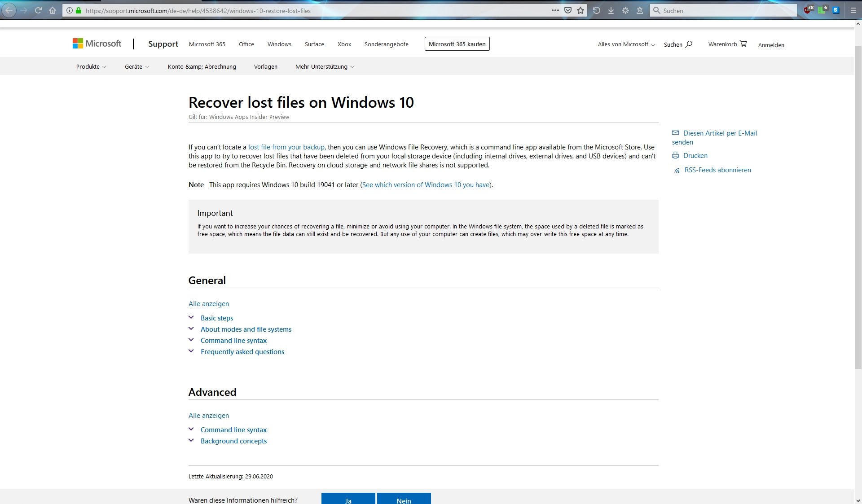This screenshot has width=862, height=504.
Task: Click the browser reload button
Action: coord(38,10)
